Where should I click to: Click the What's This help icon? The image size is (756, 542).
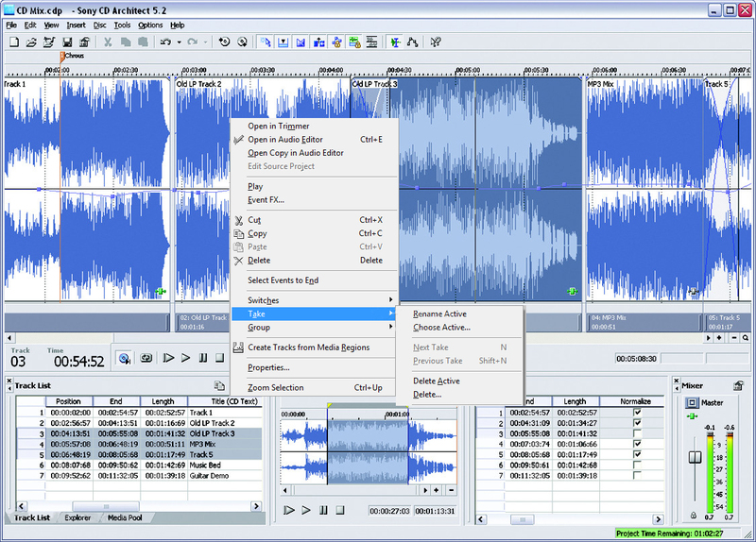(x=436, y=42)
